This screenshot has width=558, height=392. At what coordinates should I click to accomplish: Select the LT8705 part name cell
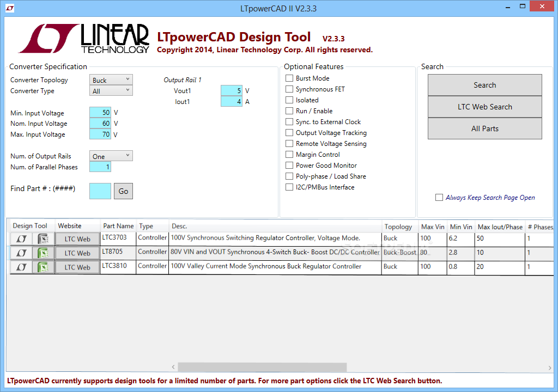118,253
